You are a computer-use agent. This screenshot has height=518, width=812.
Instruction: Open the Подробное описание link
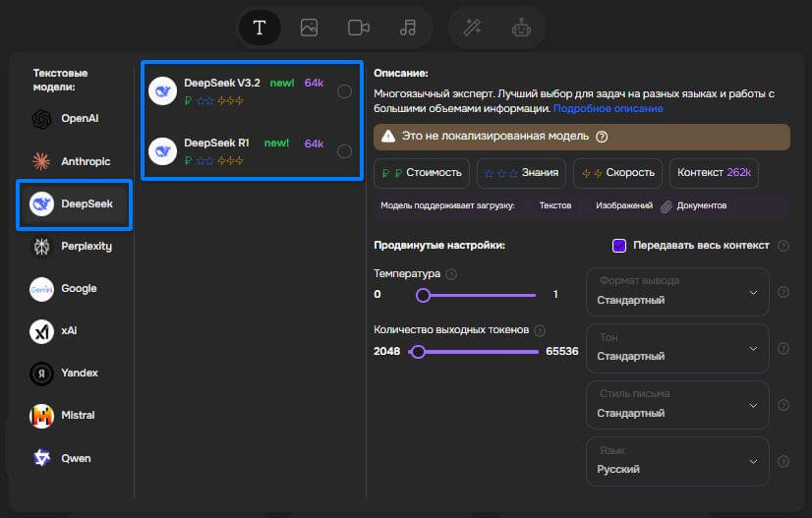[x=608, y=108]
